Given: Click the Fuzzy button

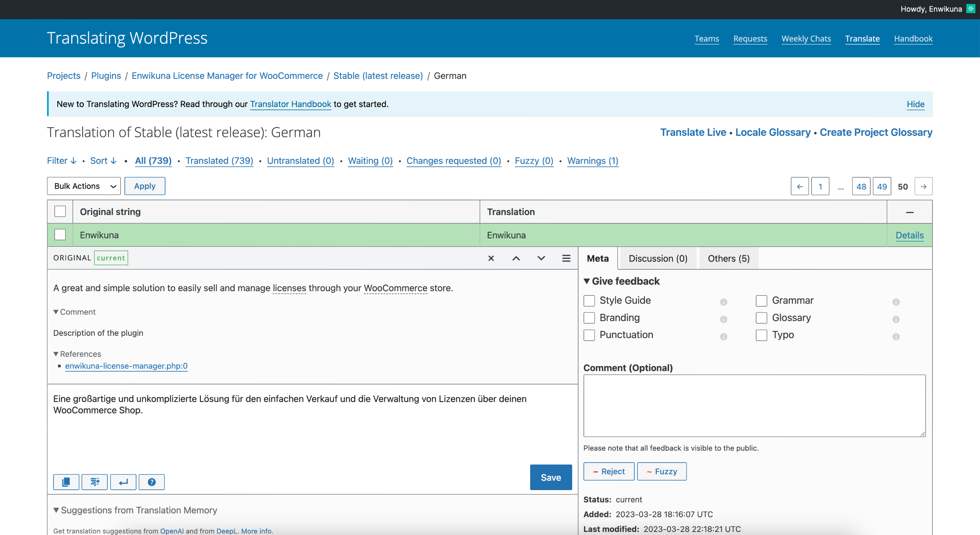Looking at the screenshot, I should pyautogui.click(x=661, y=471).
